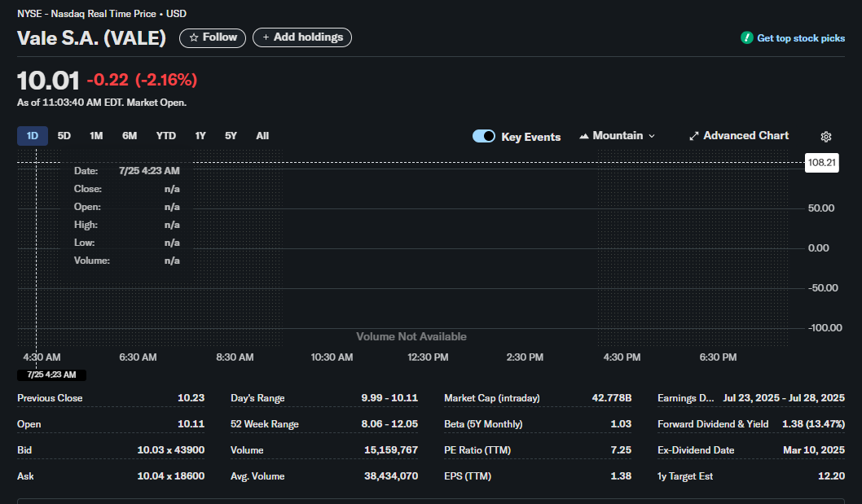Click the Day's Range value 9.99 - 10.11
This screenshot has height=504, width=862.
point(389,398)
